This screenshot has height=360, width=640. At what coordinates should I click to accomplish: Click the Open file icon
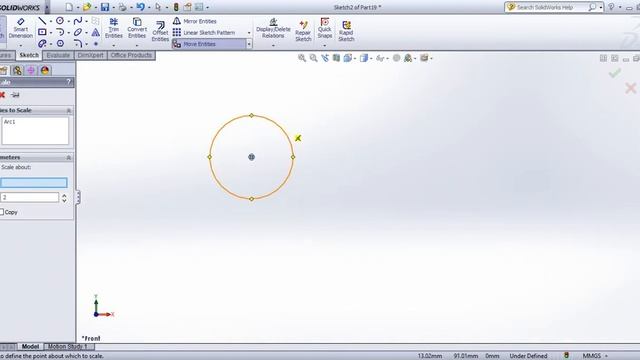point(87,7)
